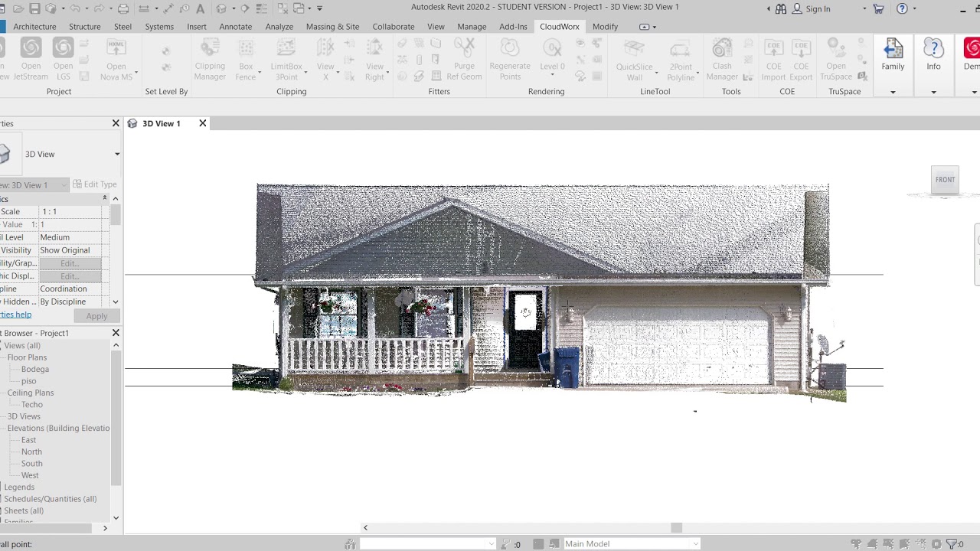Screen dimensions: 980x551
Task: Switch to the Architecture ribbon tab
Action: click(34, 26)
